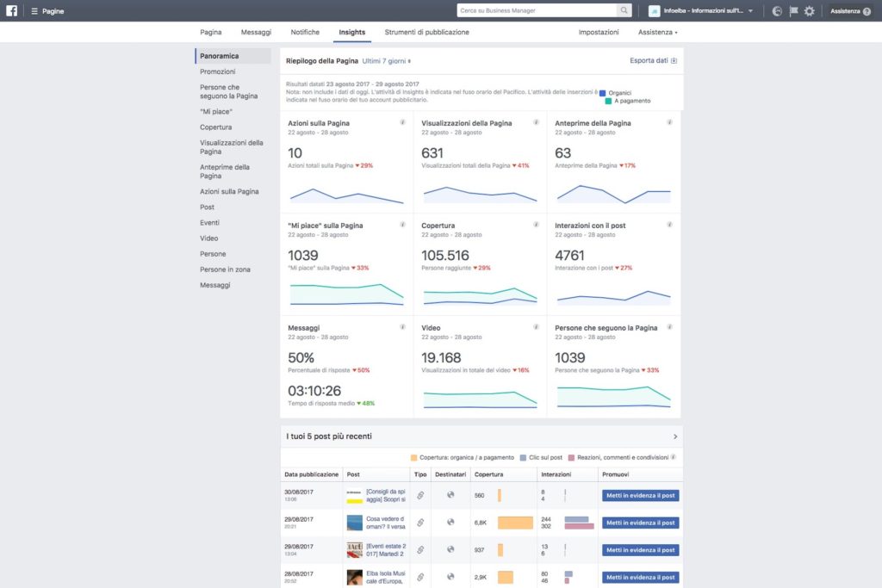This screenshot has height=588, width=882.
Task: Click the Facebook logo icon
Action: [12, 10]
